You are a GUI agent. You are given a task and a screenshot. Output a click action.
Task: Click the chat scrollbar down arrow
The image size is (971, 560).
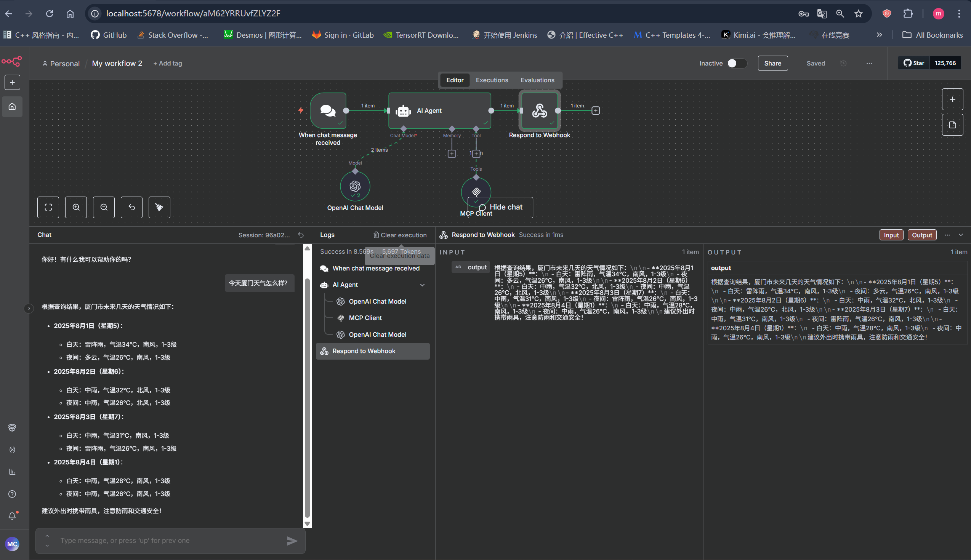[307, 523]
